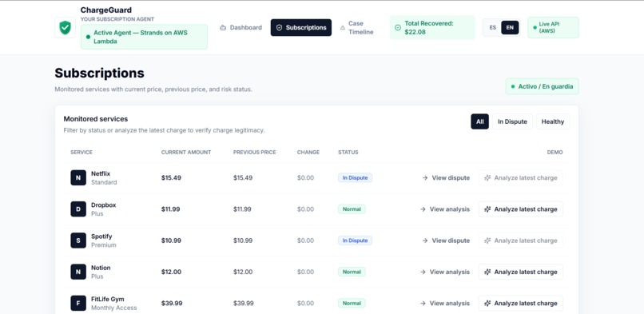
Task: Click the Monitored services heading
Action: [x=96, y=119]
